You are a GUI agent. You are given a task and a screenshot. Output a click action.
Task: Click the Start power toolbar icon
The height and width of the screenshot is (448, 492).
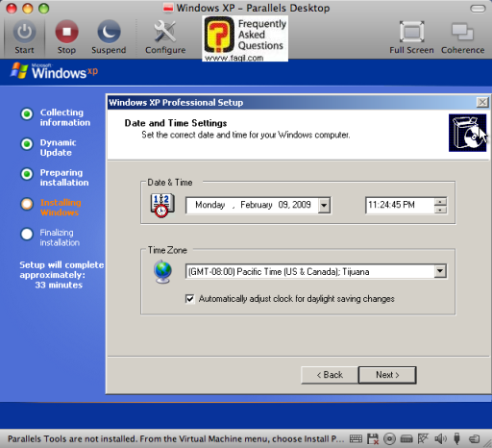[x=24, y=37]
